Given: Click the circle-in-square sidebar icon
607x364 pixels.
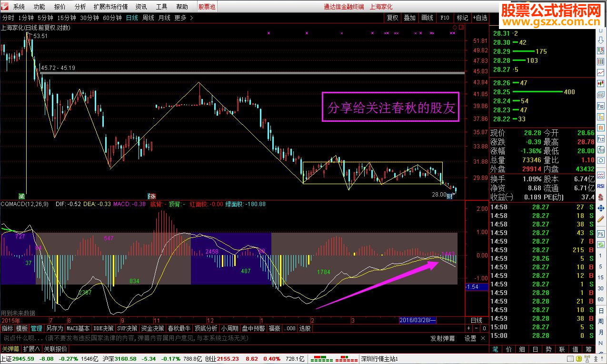Looking at the screenshot, I should click(x=601, y=160).
